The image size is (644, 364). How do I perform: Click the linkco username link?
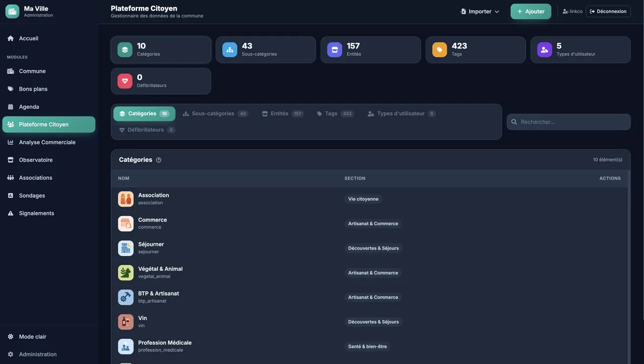[576, 12]
